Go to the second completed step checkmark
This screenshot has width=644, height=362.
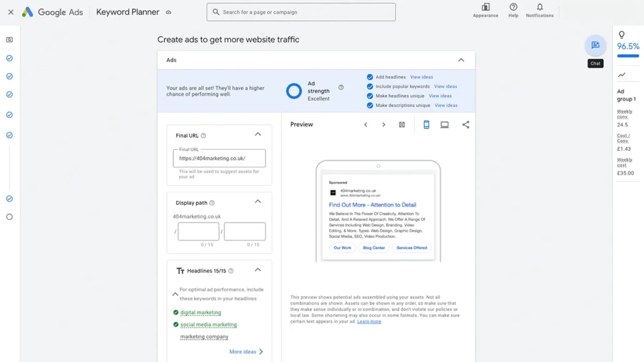click(x=9, y=76)
